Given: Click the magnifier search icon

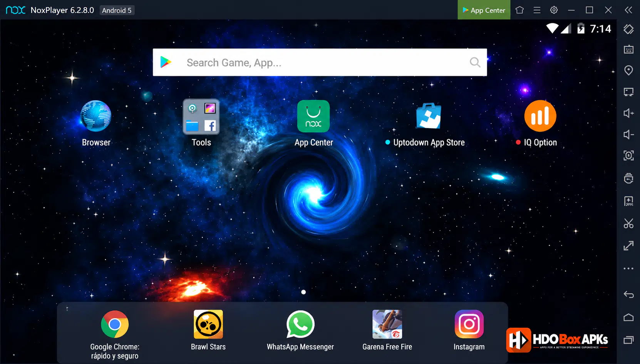Looking at the screenshot, I should tap(475, 62).
